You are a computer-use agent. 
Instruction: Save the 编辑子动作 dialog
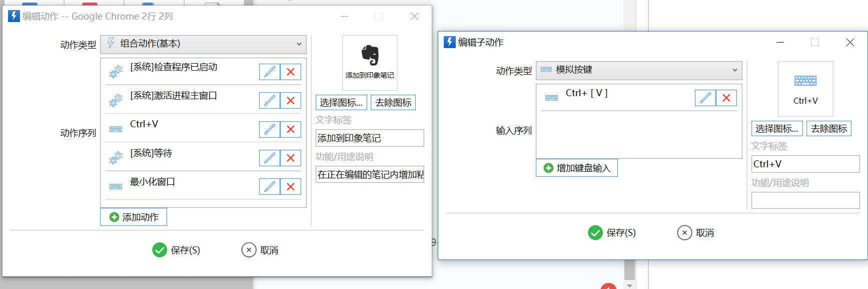pos(612,233)
